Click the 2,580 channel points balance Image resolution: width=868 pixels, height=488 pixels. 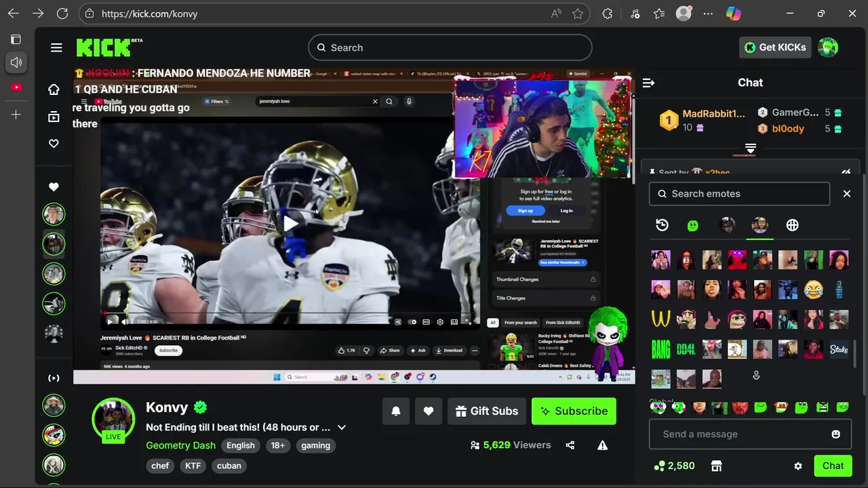(674, 466)
